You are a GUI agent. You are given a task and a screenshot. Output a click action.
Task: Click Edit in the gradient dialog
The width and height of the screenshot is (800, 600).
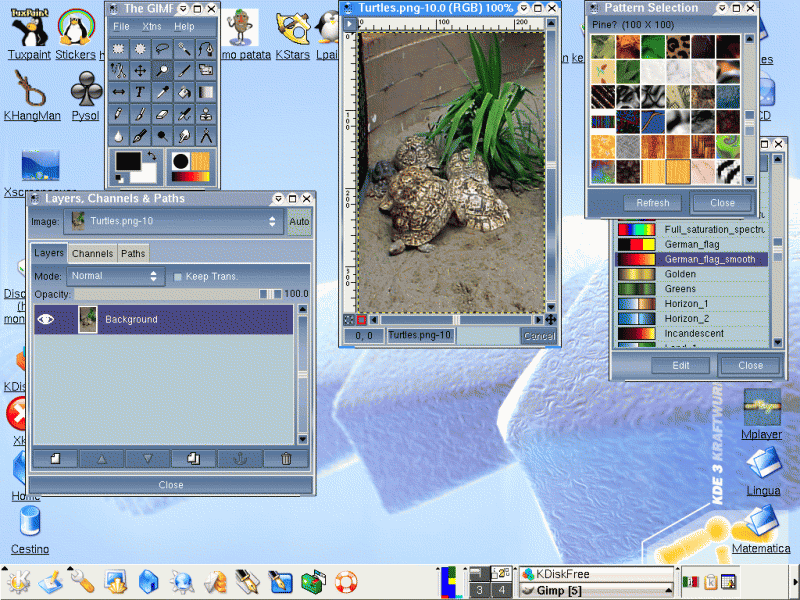click(x=681, y=366)
